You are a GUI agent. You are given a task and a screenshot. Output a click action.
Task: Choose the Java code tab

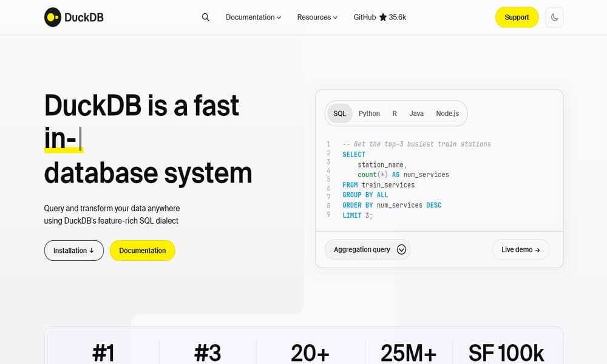tap(416, 113)
